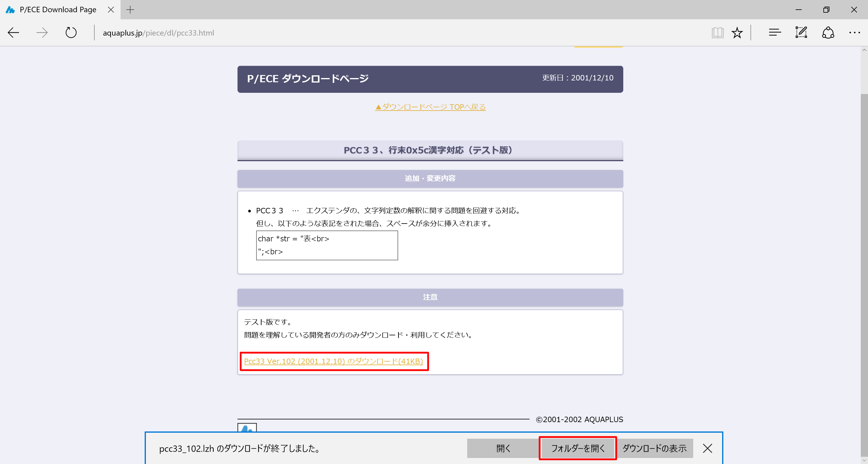868x464 pixels.
Task: Click the PCC33 heading text
Action: coord(428,150)
